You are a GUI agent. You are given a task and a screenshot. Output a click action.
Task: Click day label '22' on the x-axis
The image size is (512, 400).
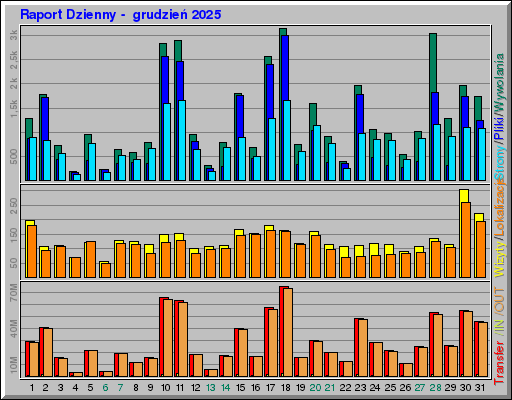(x=346, y=388)
